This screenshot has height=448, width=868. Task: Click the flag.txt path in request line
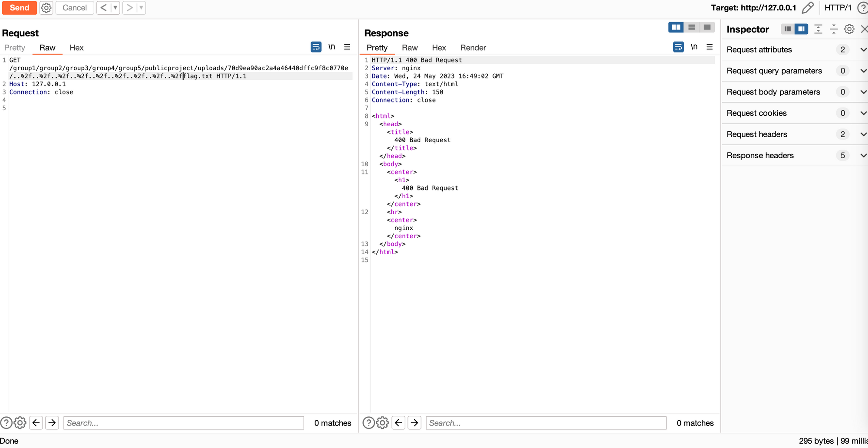198,76
